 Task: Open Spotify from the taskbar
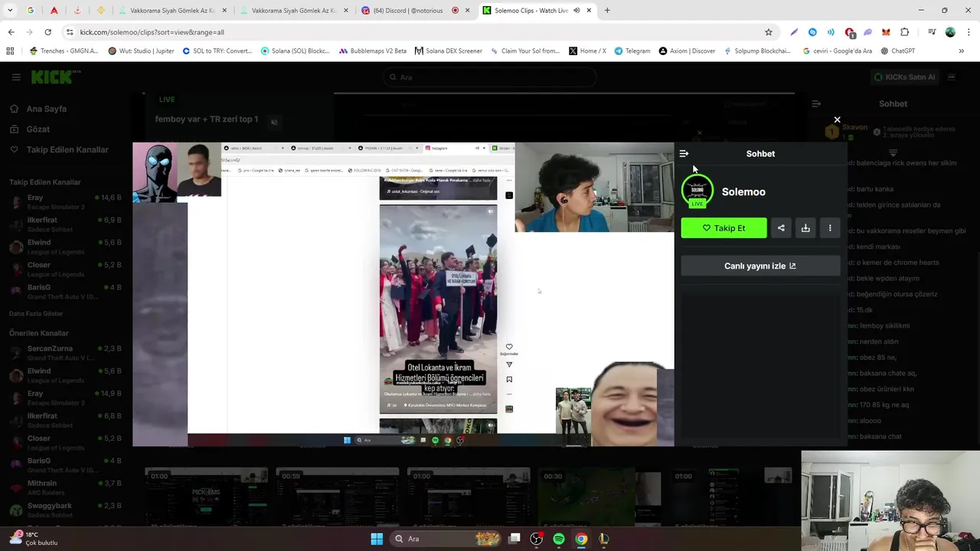[559, 539]
